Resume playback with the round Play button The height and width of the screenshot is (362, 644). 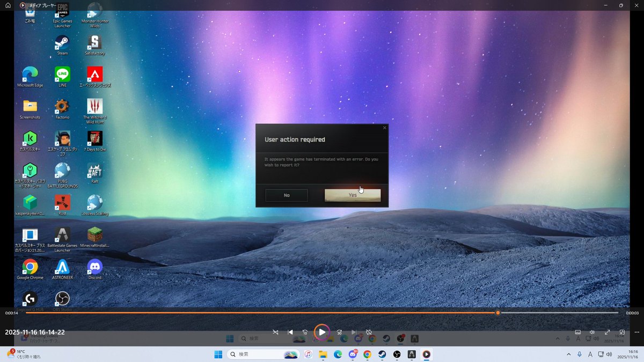tap(322, 332)
